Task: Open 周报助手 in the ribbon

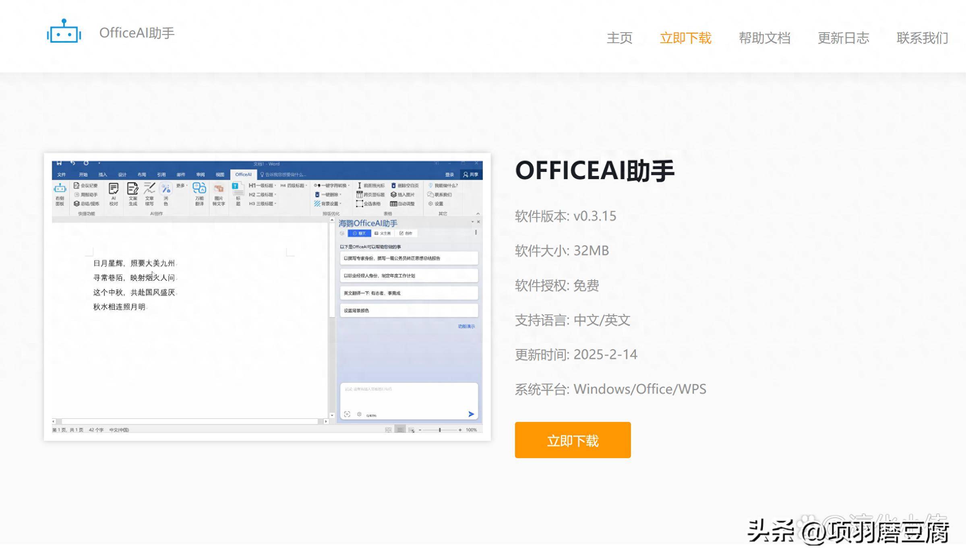Action: coord(86,195)
